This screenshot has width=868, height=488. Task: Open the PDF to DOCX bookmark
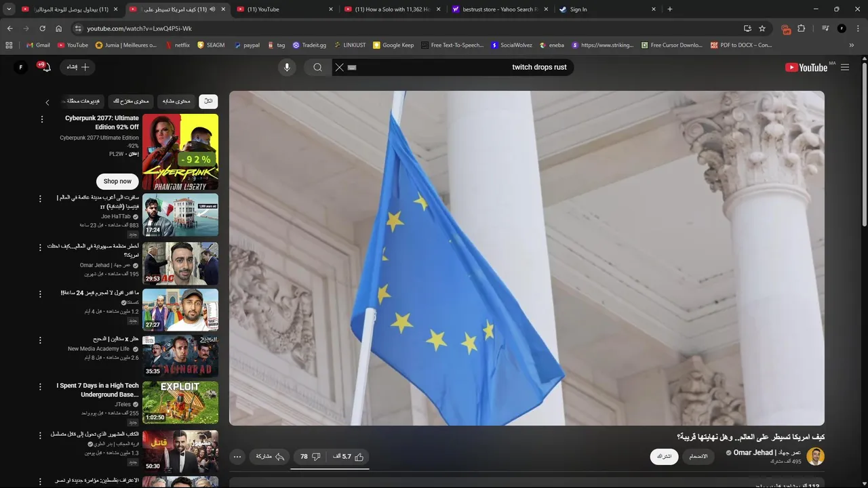tap(741, 45)
